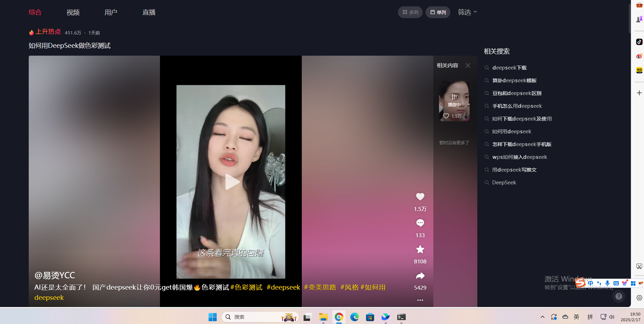This screenshot has height=324, width=644.
Task: Click the page vertical scrollbar
Action: click(x=629, y=18)
